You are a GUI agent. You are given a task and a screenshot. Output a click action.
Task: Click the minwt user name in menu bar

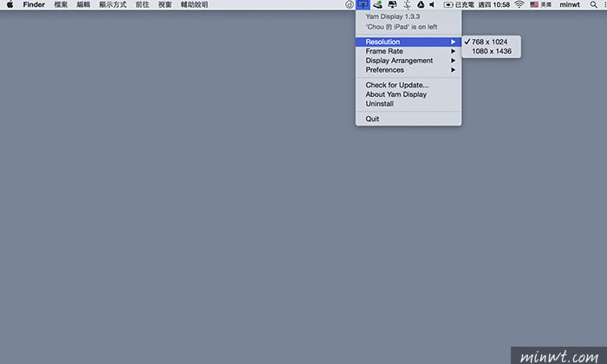pos(570,4)
